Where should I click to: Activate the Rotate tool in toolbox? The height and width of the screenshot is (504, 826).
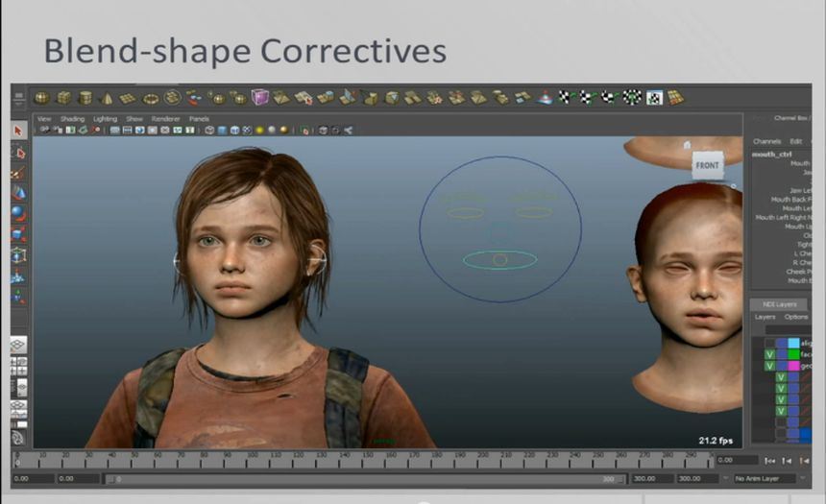18,213
